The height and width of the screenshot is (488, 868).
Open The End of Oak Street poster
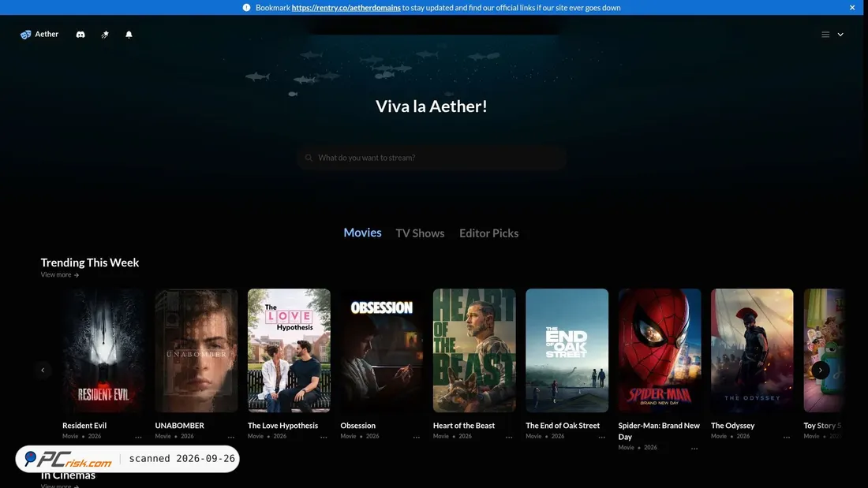(x=567, y=350)
